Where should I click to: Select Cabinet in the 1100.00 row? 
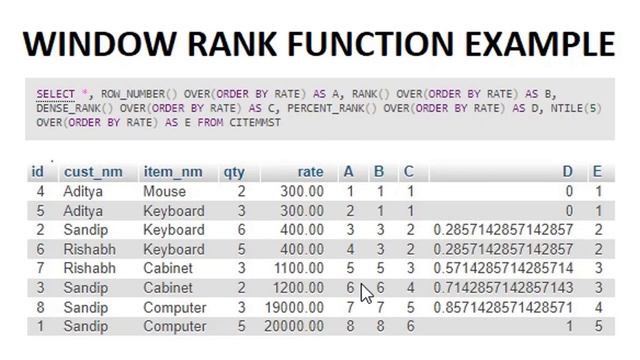168,268
